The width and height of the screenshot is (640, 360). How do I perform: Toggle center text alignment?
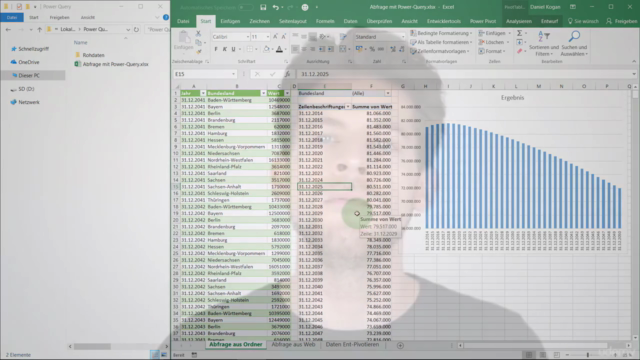coord(304,49)
